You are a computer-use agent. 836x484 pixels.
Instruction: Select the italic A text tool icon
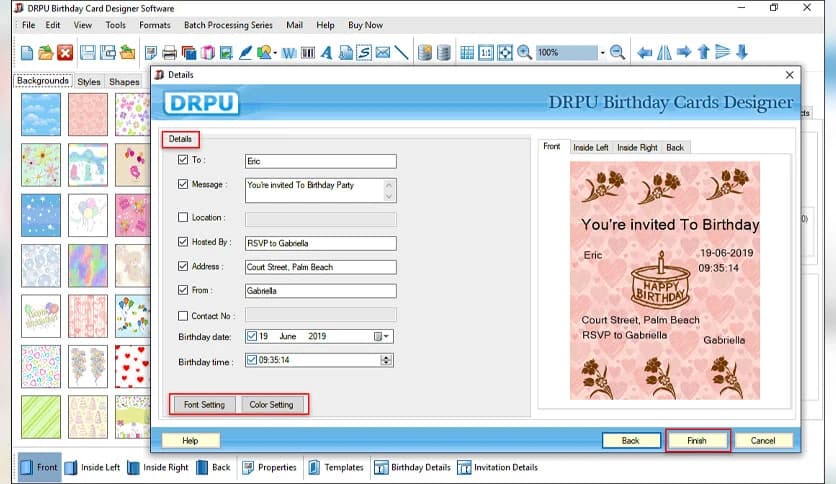pyautogui.click(x=326, y=52)
